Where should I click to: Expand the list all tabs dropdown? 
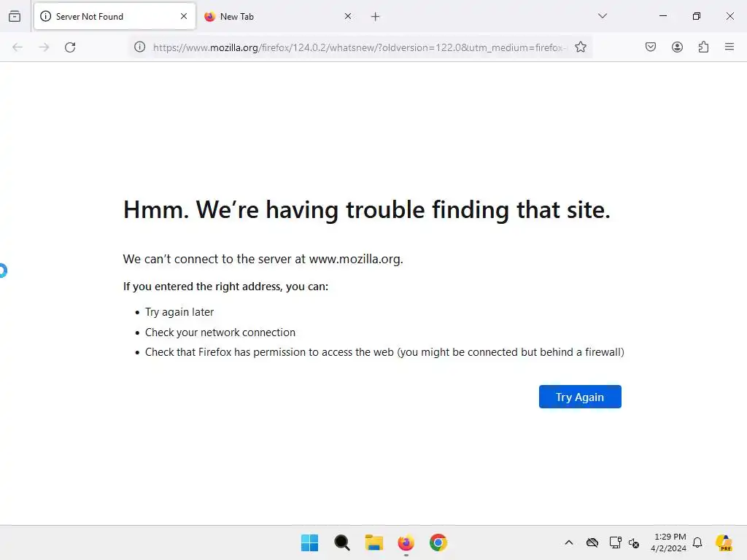(602, 16)
